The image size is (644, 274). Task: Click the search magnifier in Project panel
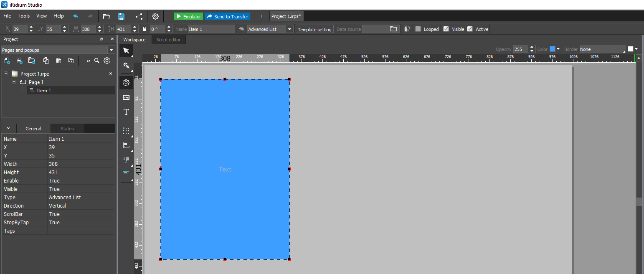(x=97, y=61)
